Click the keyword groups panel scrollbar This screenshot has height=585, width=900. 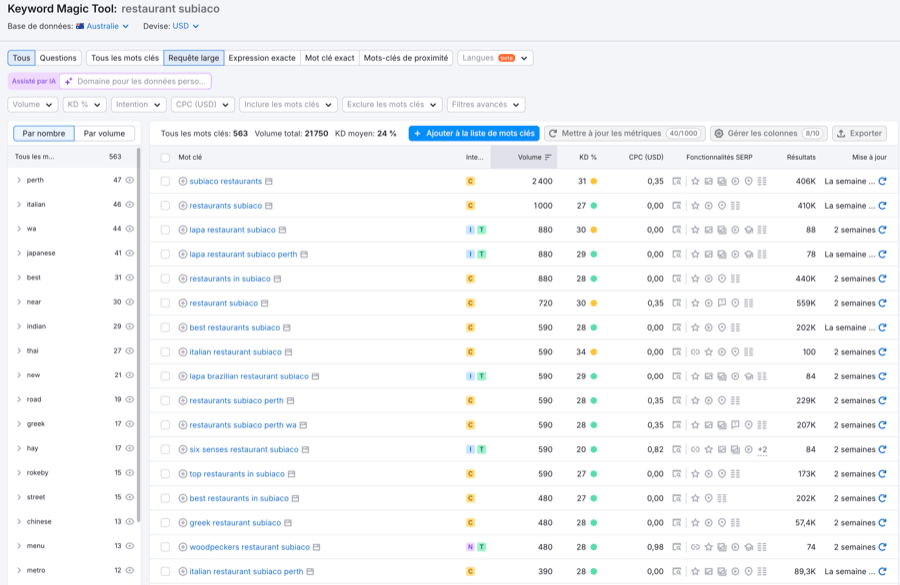pyautogui.click(x=138, y=336)
